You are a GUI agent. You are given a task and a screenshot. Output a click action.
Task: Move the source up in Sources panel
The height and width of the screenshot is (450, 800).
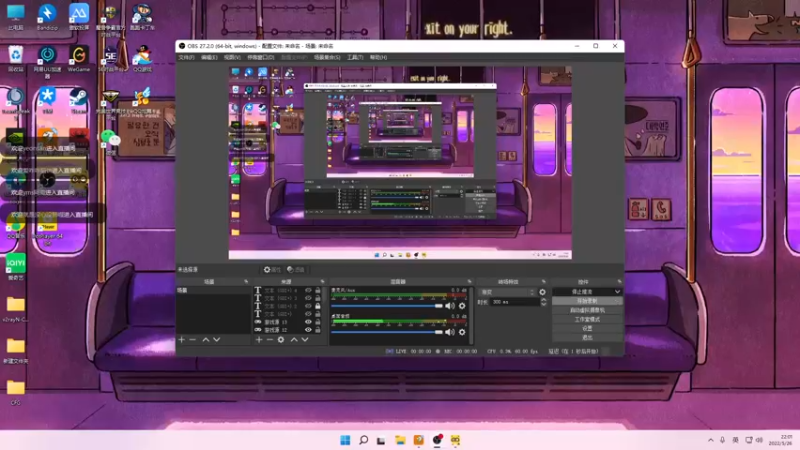click(x=294, y=339)
